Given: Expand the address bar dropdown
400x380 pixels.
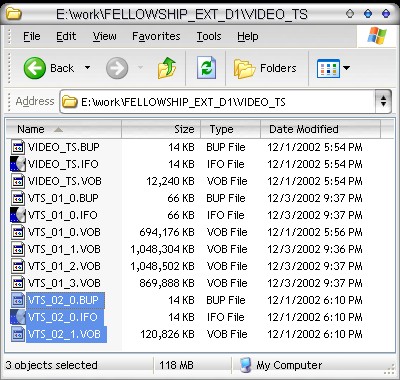Looking at the screenshot, I should tap(383, 101).
